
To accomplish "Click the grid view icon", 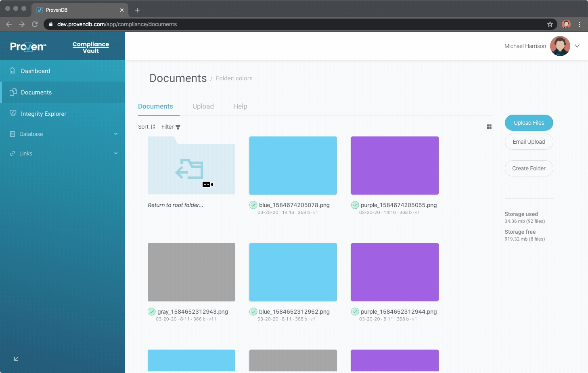I will tap(489, 127).
